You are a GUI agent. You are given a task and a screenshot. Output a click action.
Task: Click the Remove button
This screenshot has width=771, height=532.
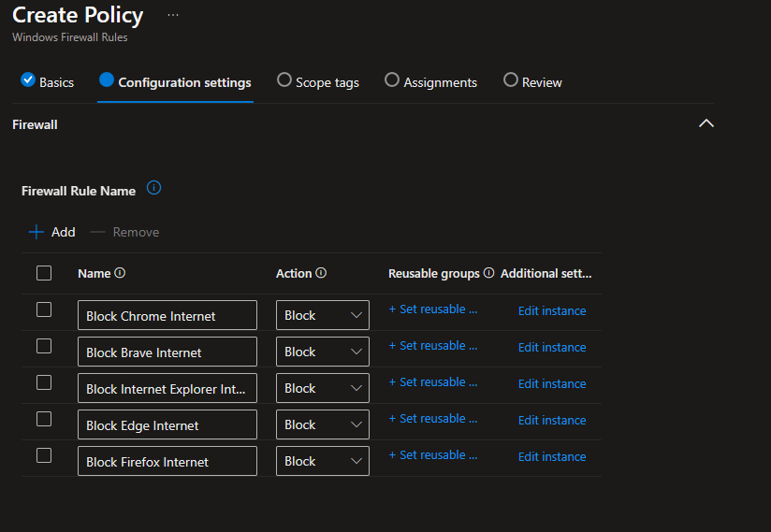point(125,232)
